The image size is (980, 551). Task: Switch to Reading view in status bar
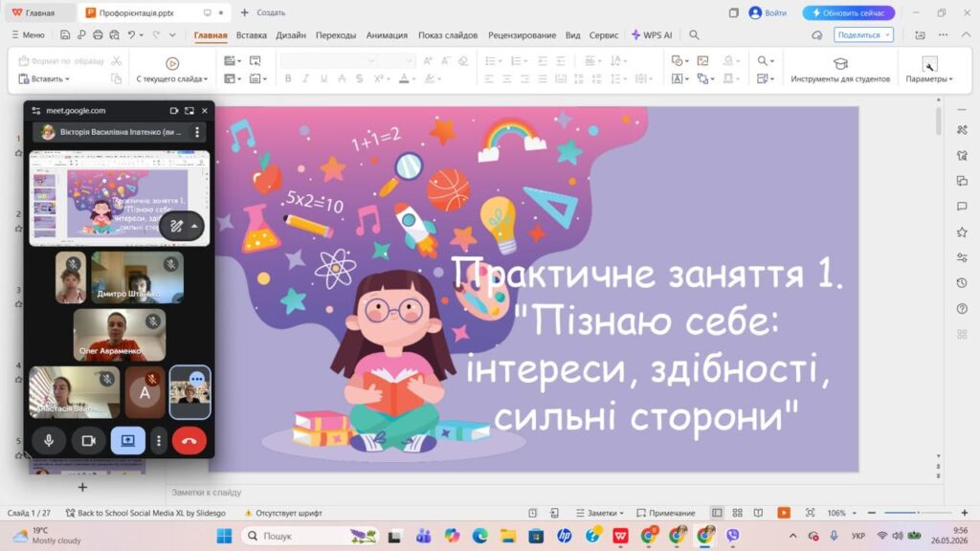click(x=758, y=513)
